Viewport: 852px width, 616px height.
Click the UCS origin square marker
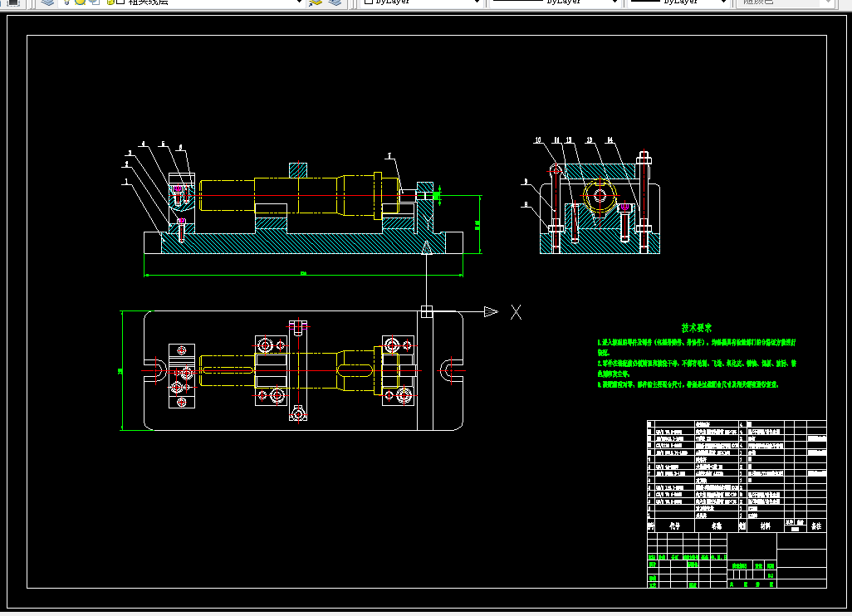pyautogui.click(x=427, y=312)
